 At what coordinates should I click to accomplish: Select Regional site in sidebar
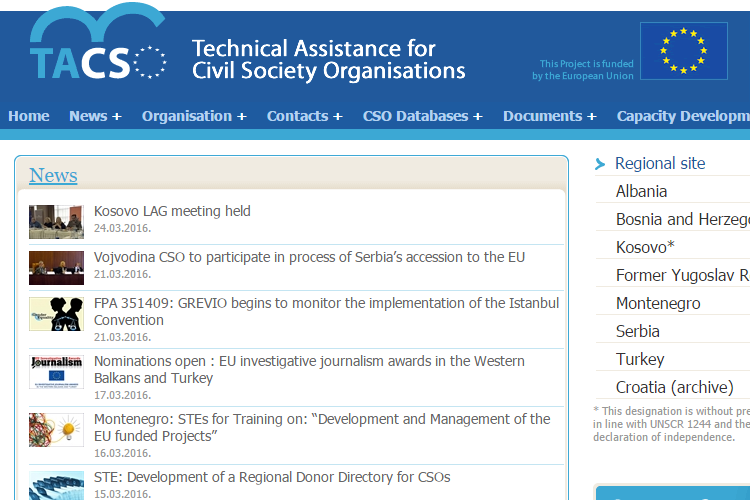tap(660, 164)
